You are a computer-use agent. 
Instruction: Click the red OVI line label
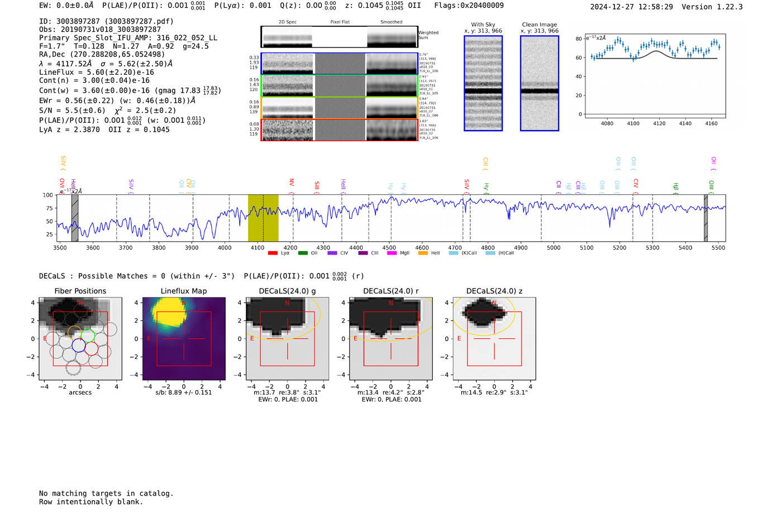click(x=62, y=185)
